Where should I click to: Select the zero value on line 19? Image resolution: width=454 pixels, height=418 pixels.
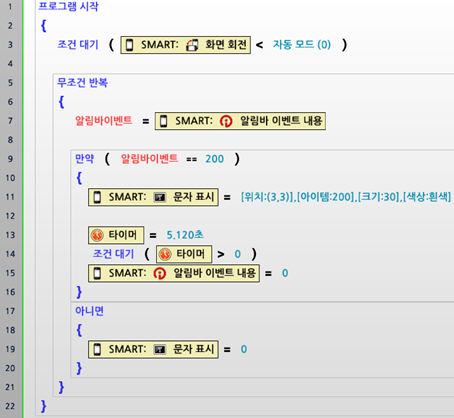click(x=244, y=349)
